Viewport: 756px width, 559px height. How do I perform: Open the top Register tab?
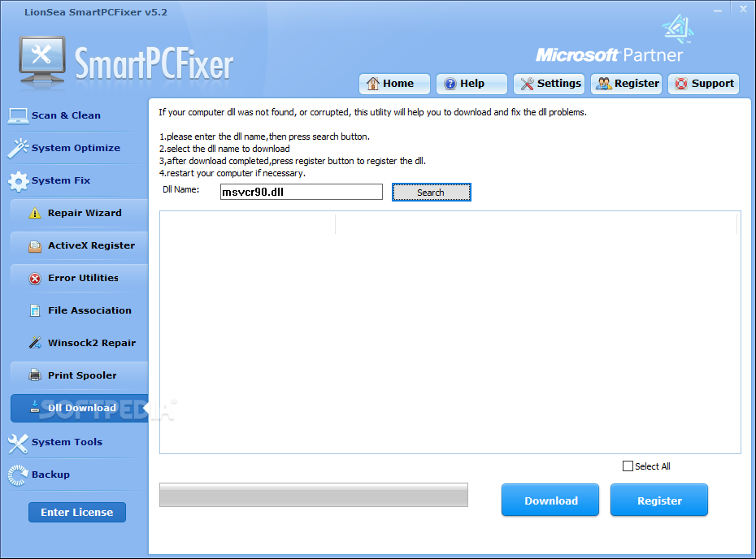tap(626, 84)
